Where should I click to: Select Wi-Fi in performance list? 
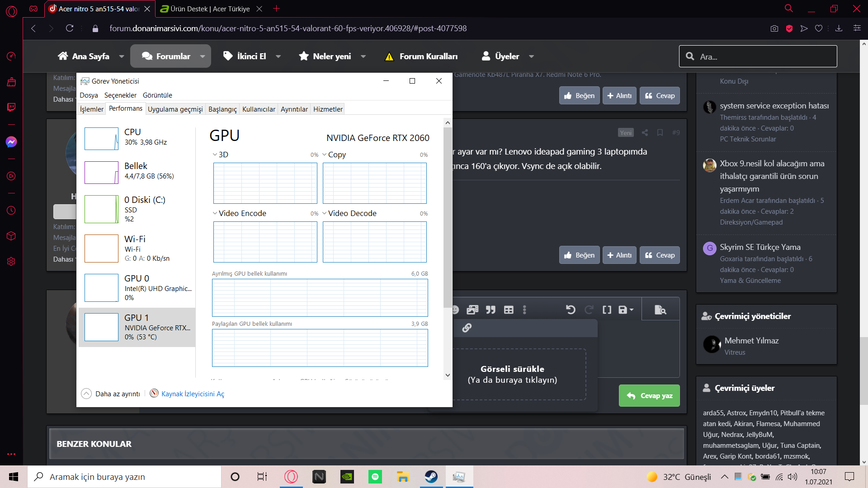[137, 248]
